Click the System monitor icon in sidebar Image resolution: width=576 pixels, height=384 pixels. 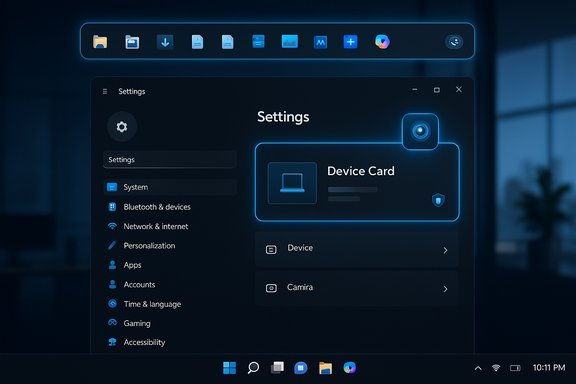coord(112,187)
